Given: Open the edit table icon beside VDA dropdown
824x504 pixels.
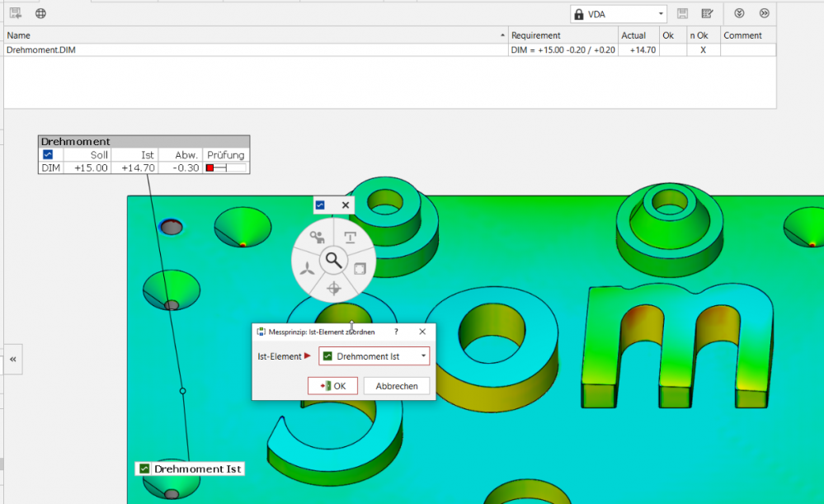Looking at the screenshot, I should click(x=707, y=13).
